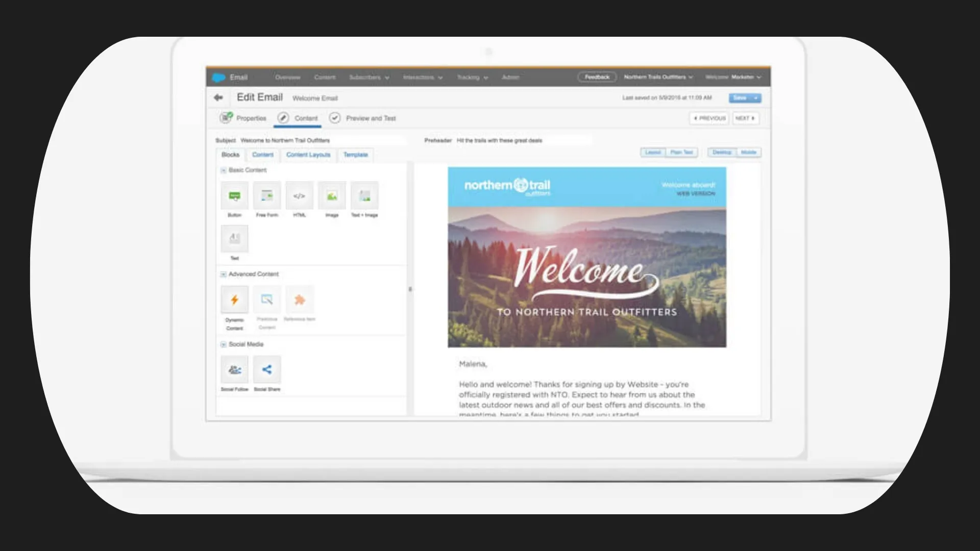The image size is (980, 551).
Task: Open the Admin menu item
Action: 510,78
